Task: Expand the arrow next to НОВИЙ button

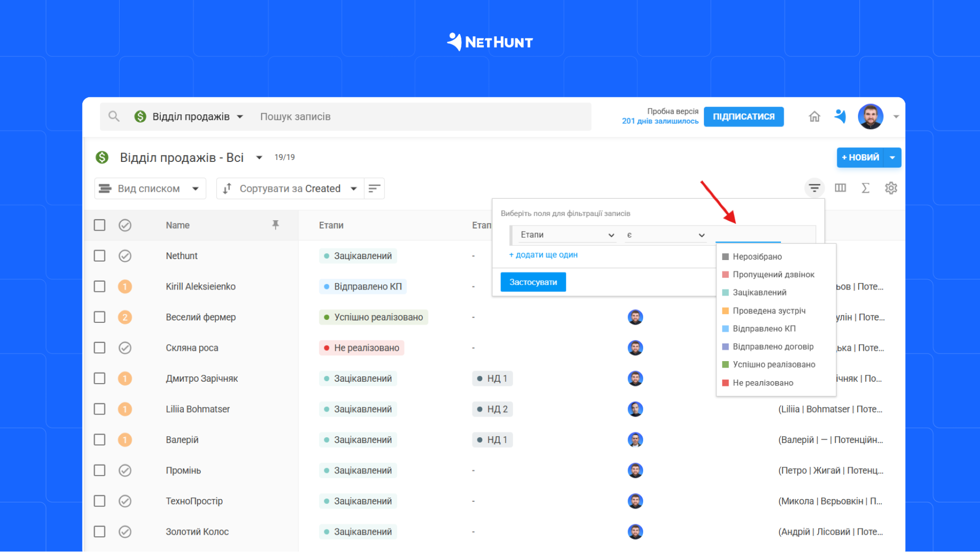Action: 892,158
